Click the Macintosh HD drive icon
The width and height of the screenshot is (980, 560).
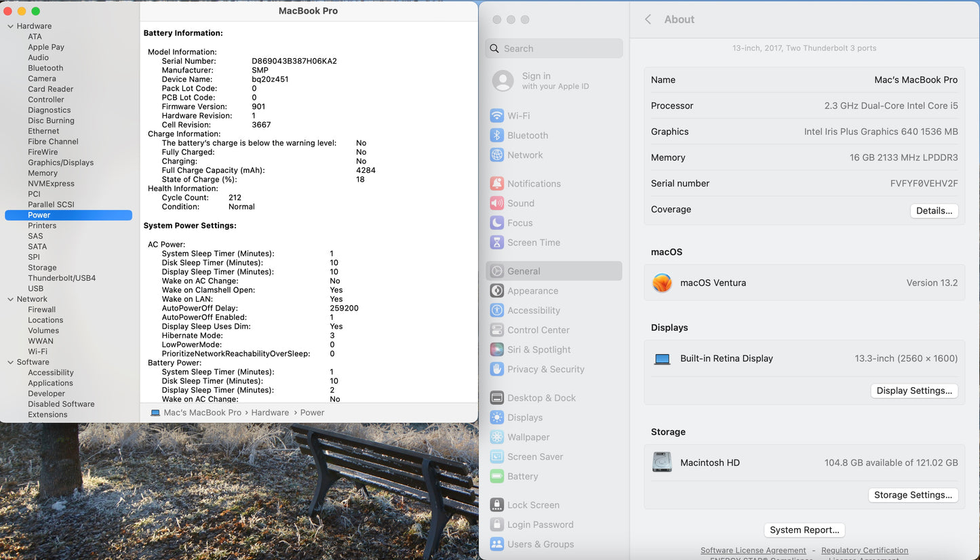click(x=662, y=462)
